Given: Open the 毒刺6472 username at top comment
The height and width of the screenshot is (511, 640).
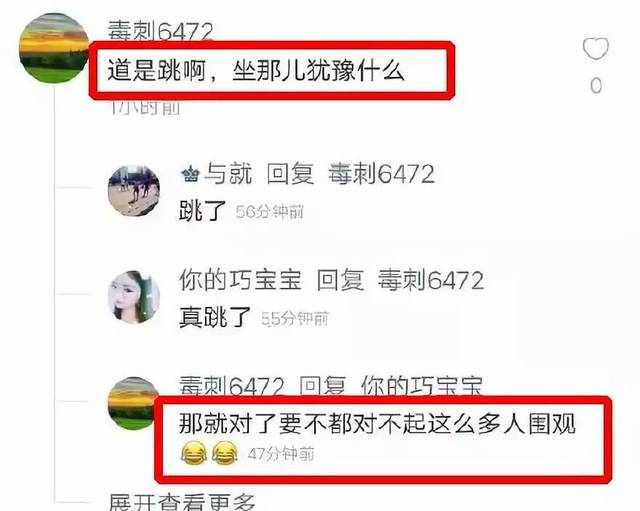Looking at the screenshot, I should [160, 31].
